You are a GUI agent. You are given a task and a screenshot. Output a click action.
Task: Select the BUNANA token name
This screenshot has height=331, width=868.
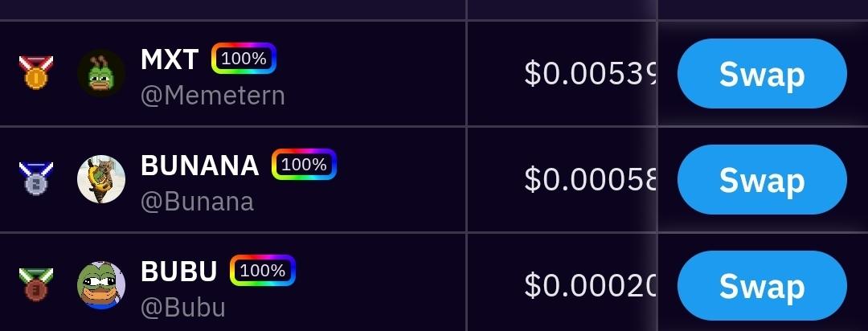tap(199, 165)
